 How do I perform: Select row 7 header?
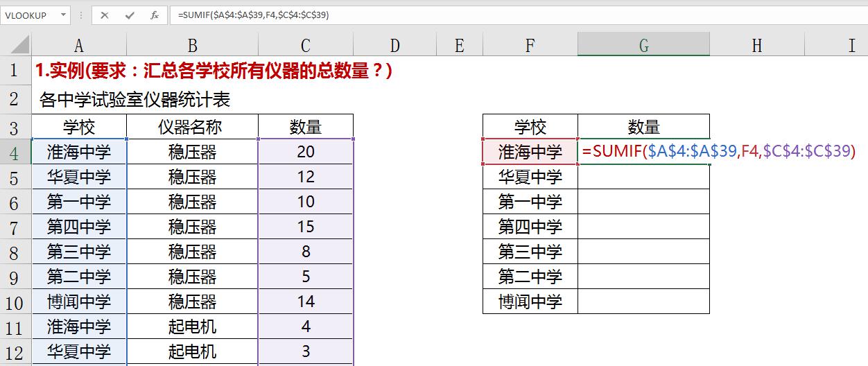(15, 227)
